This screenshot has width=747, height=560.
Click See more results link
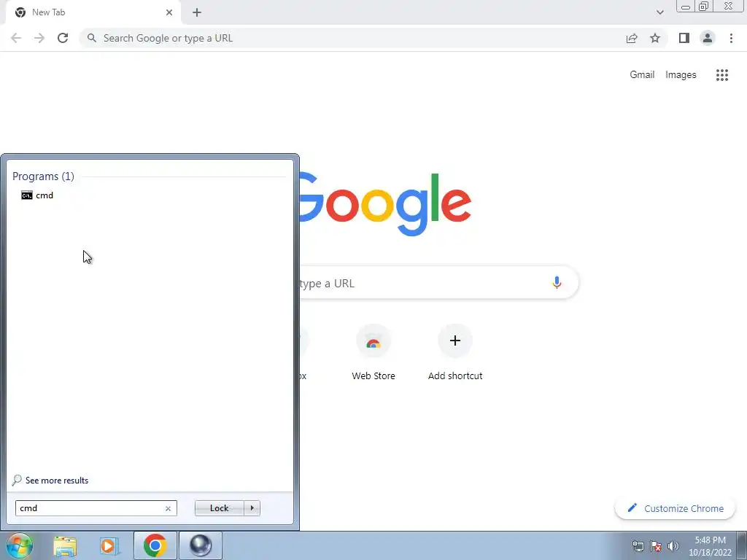point(57,481)
